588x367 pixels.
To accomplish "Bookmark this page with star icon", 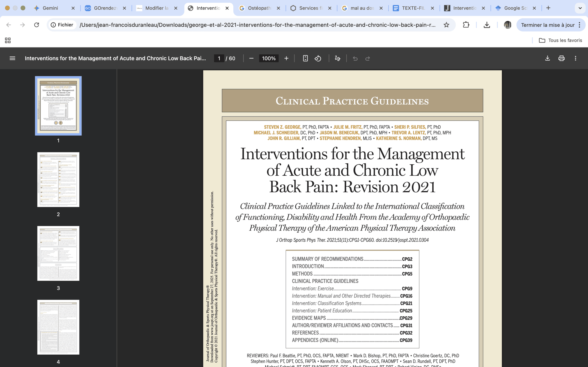I will [x=446, y=25].
